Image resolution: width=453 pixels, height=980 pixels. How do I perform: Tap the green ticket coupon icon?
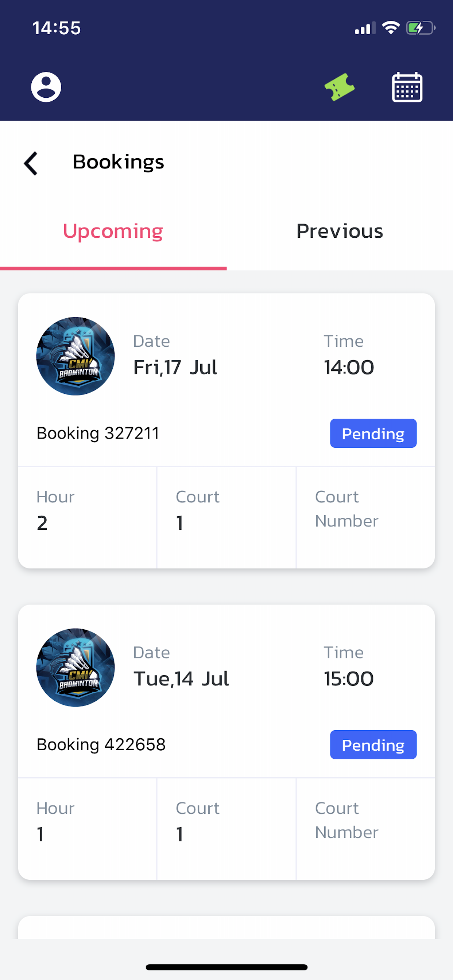[x=339, y=87]
